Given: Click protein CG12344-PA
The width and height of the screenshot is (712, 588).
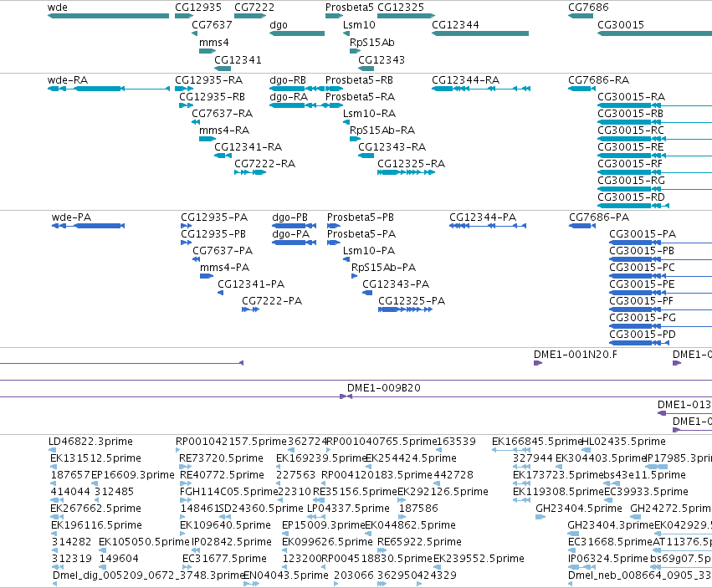Looking at the screenshot, I should 488,226.
